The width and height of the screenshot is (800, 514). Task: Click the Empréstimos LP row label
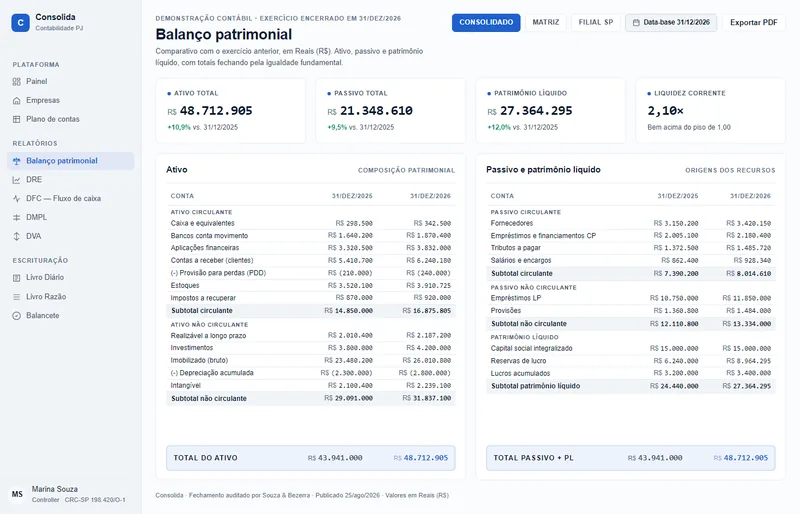click(516, 298)
